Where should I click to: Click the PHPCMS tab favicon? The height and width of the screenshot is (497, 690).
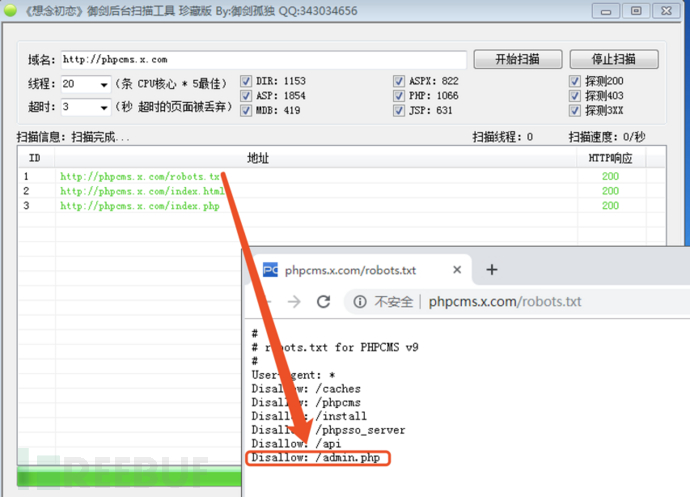(x=270, y=269)
